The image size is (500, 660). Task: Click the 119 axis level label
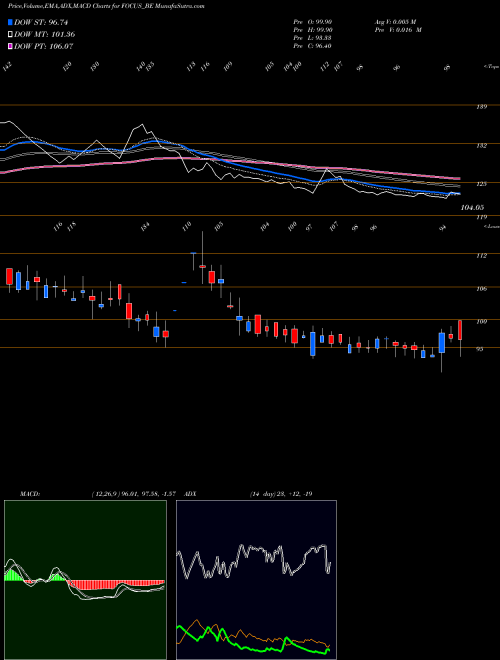click(x=483, y=217)
